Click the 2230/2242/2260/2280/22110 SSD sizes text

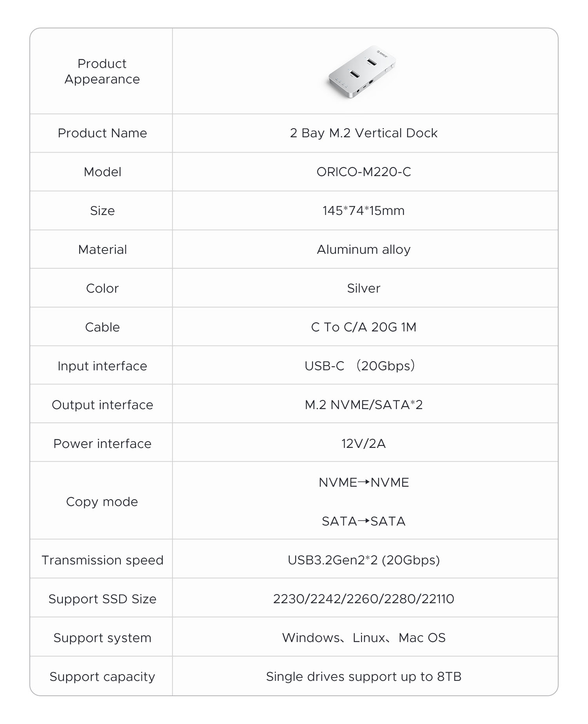363,599
